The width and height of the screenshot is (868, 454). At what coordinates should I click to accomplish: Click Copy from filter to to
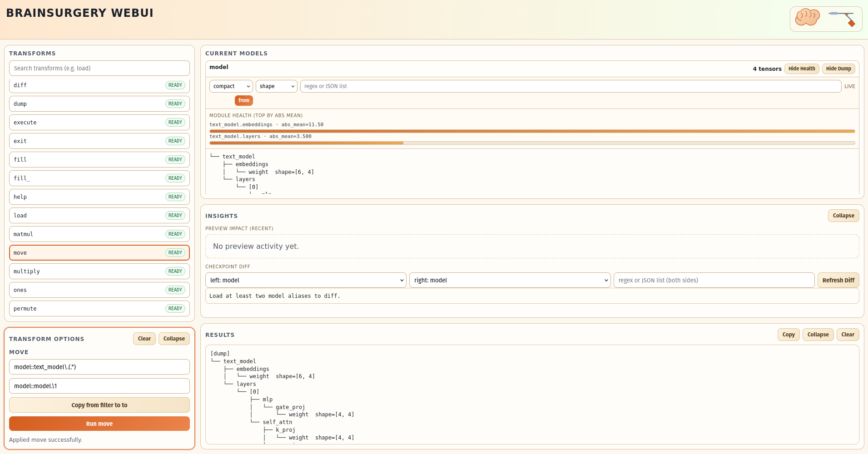(99, 405)
